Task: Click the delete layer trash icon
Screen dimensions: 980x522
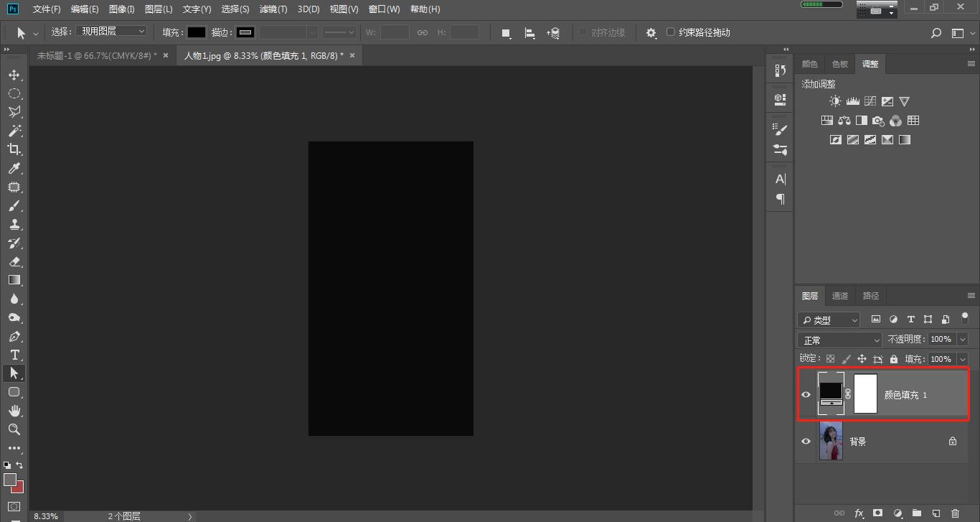Action: tap(954, 513)
